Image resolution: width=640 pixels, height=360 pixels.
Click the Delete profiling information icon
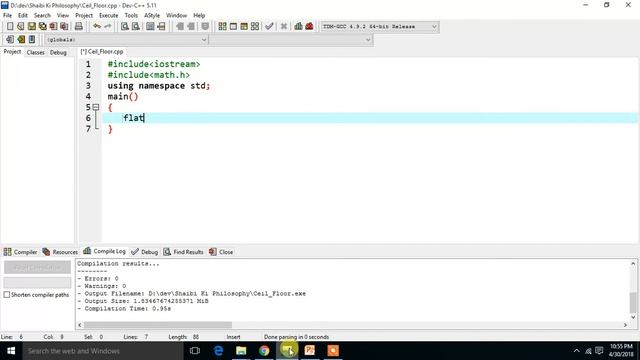click(x=309, y=27)
